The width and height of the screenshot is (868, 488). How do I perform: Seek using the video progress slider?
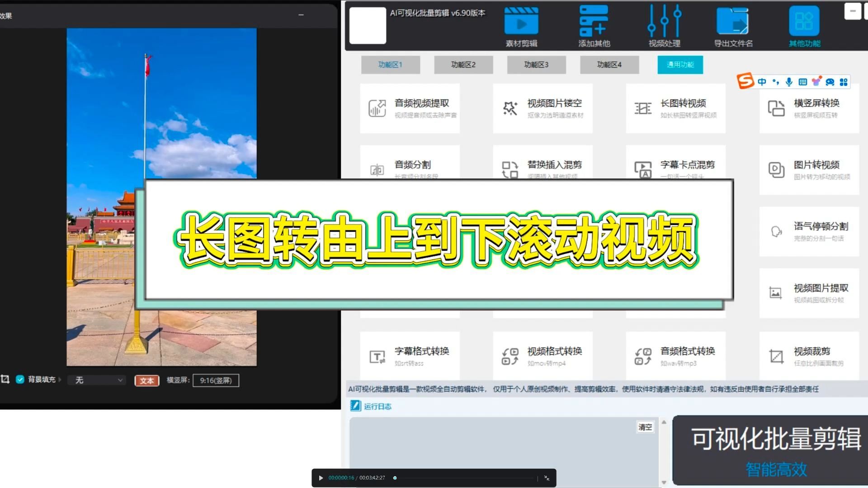pos(465,478)
